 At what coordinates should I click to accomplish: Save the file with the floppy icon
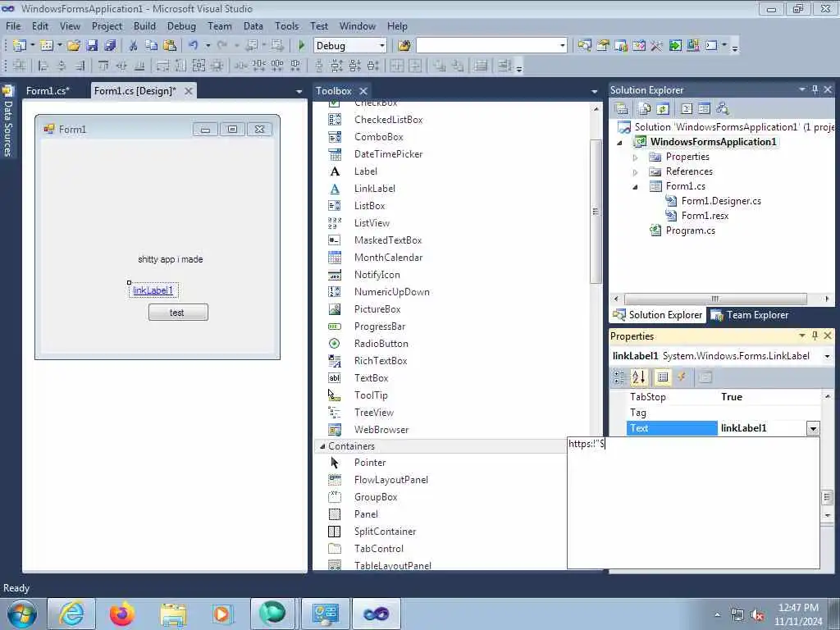point(92,46)
